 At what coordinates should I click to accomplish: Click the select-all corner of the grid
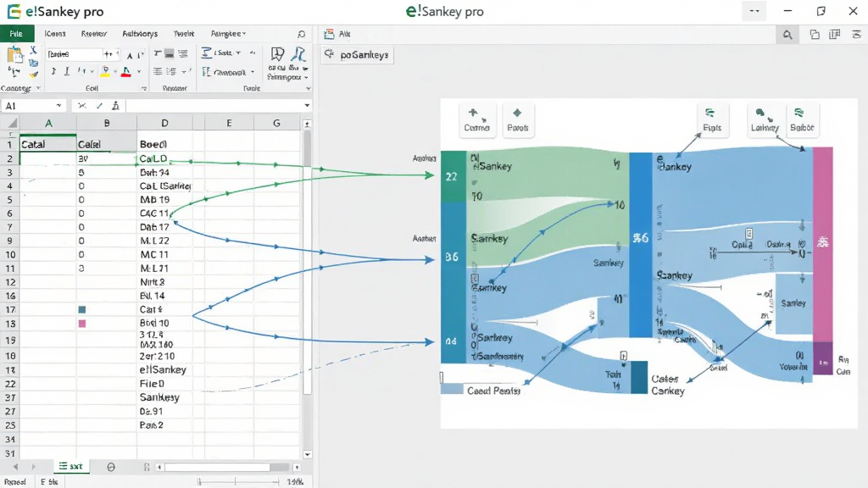tap(10, 123)
